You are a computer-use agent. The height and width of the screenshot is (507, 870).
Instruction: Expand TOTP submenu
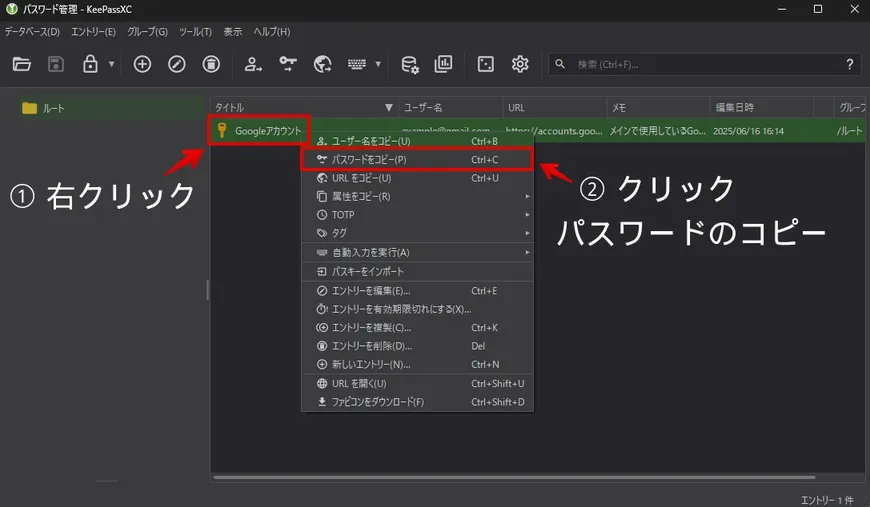pos(417,215)
